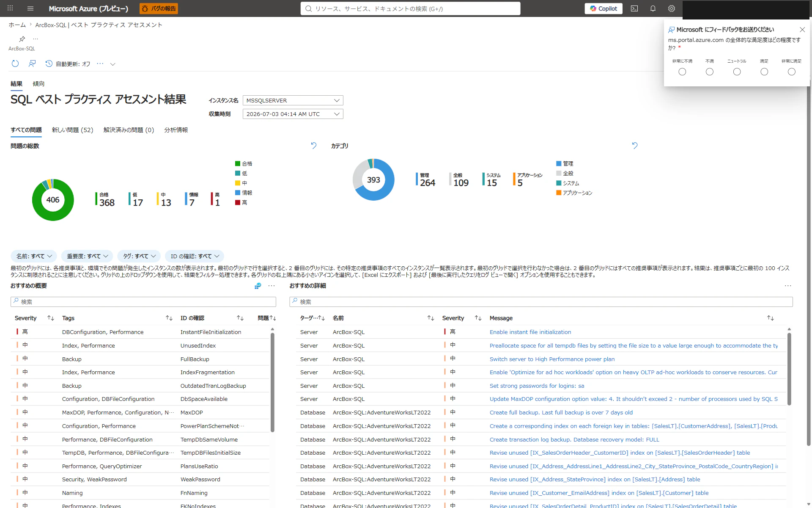Open the ellipsis menu beside the pin
The image size is (812, 508).
point(36,39)
